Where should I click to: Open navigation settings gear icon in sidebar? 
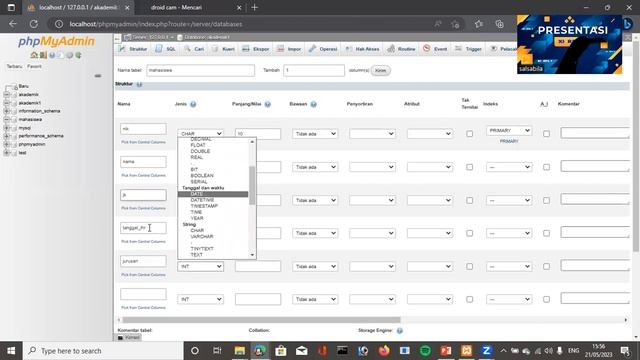(x=69, y=55)
